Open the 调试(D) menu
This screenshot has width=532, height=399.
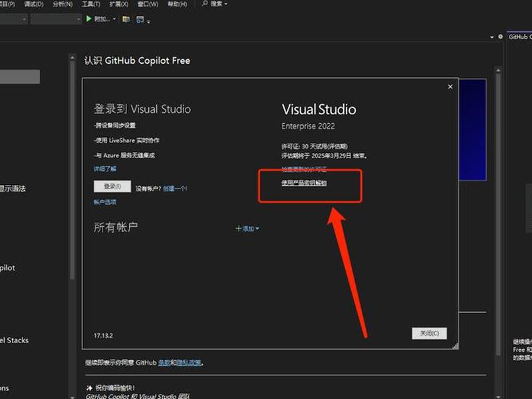(x=34, y=4)
